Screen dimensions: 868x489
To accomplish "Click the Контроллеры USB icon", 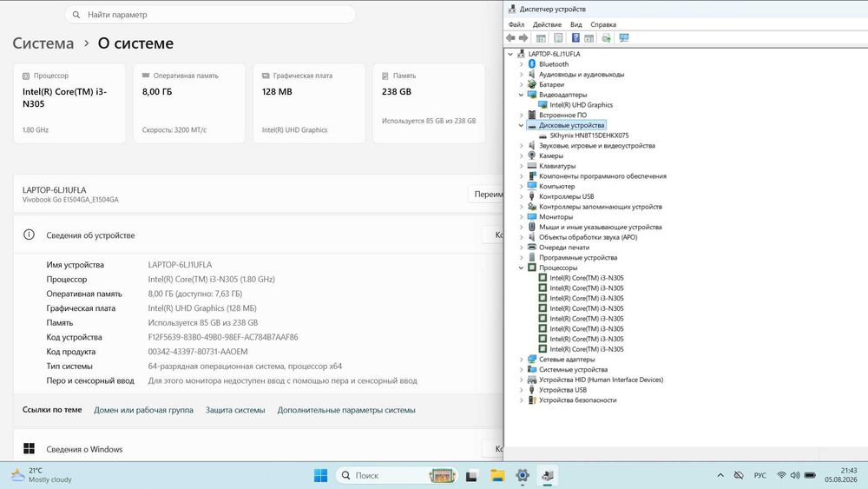I will coord(532,196).
